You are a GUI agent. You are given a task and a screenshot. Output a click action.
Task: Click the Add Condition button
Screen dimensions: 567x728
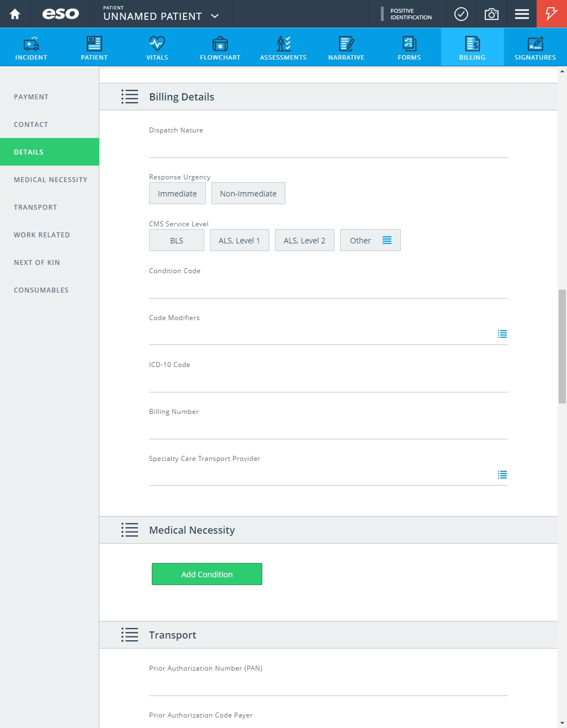(207, 574)
